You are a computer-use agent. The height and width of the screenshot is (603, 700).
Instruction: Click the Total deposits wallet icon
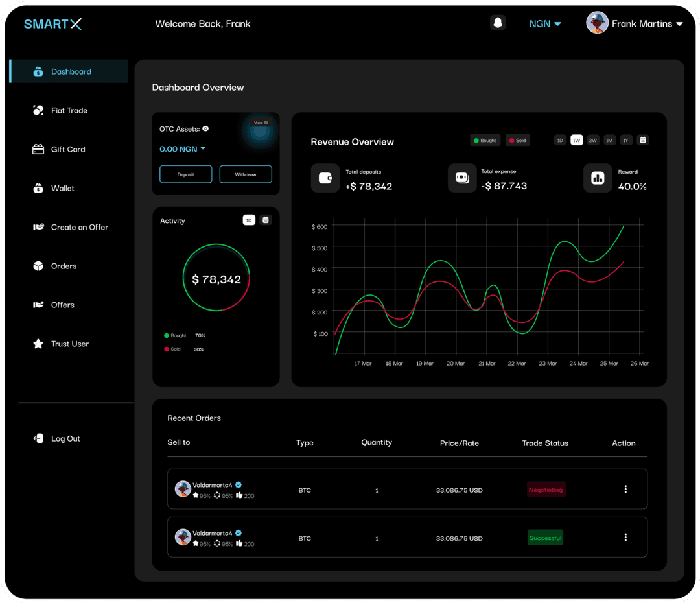325,178
